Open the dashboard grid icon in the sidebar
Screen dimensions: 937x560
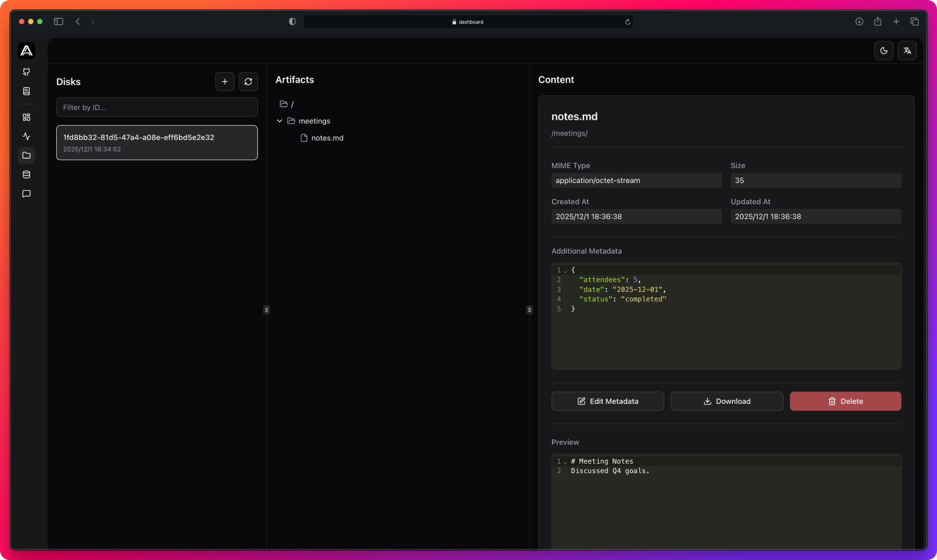[x=27, y=117]
